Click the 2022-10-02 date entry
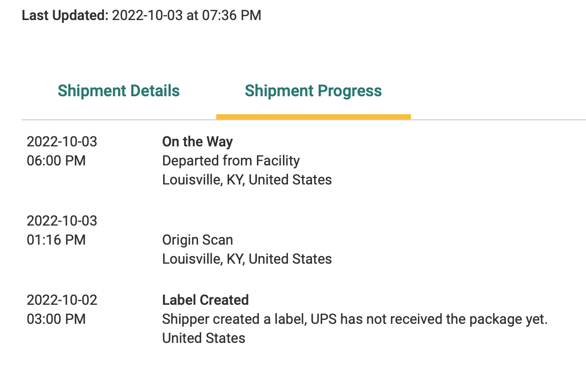The width and height of the screenshot is (586, 392). tap(62, 300)
